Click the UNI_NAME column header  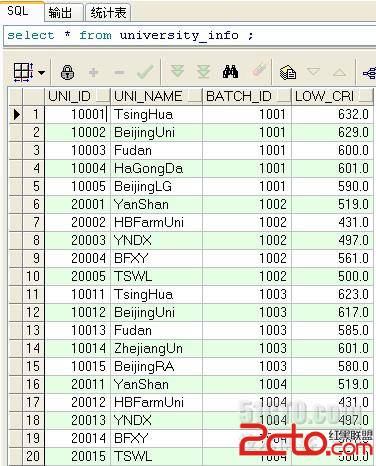tap(156, 96)
